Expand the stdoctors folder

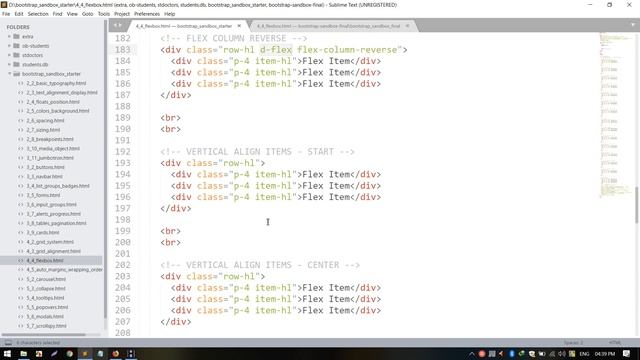9,55
